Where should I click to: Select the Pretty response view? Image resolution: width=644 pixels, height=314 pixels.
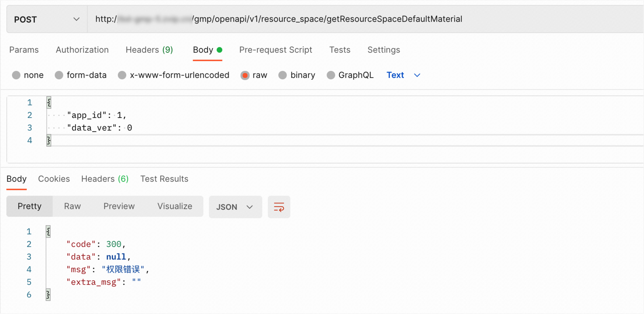[29, 206]
